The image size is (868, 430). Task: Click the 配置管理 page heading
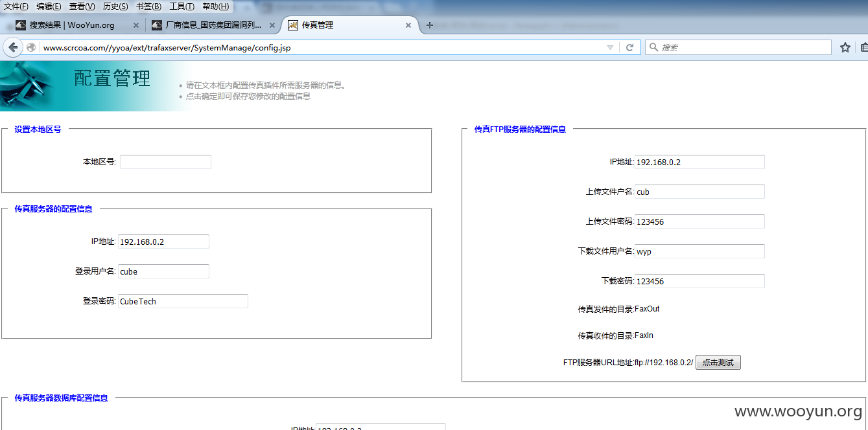tap(112, 78)
